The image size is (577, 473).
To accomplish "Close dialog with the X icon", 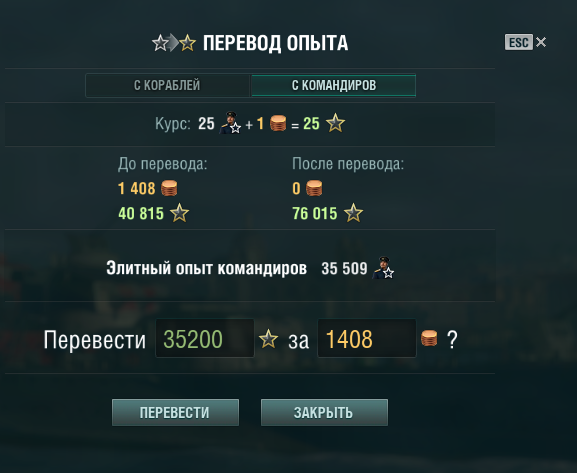I will [x=541, y=42].
